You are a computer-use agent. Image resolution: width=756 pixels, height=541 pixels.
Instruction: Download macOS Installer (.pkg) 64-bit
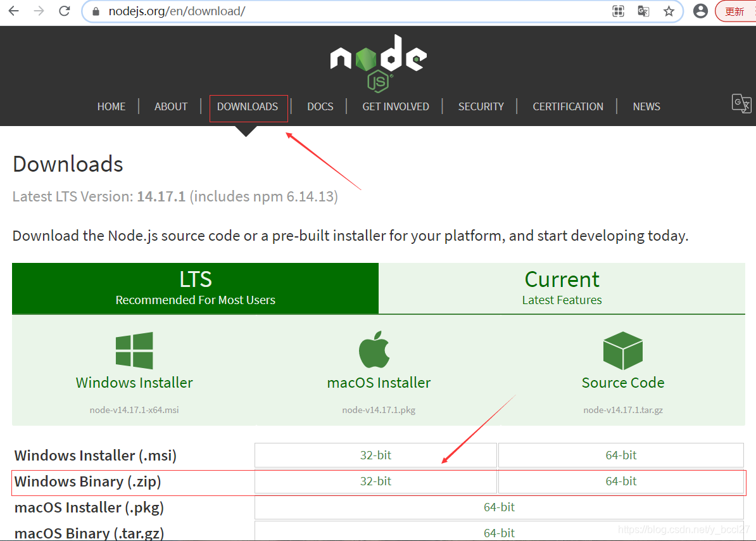pos(499,507)
